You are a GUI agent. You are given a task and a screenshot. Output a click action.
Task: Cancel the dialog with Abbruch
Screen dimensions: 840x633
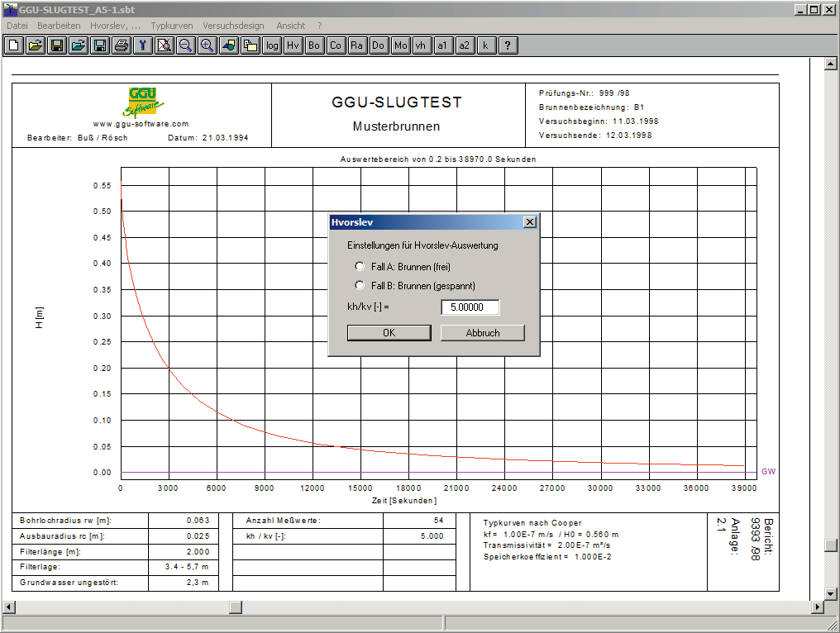click(482, 332)
